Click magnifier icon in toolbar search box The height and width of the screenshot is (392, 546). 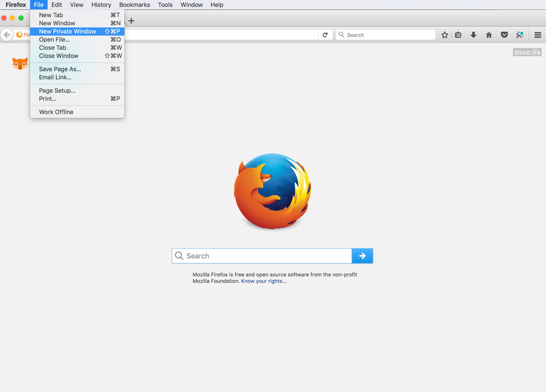pos(341,35)
